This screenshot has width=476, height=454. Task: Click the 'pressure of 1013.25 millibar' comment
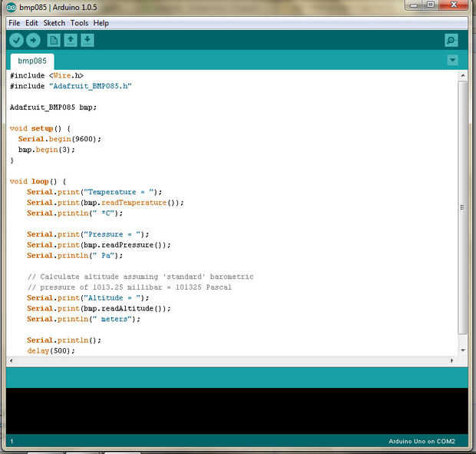[129, 287]
